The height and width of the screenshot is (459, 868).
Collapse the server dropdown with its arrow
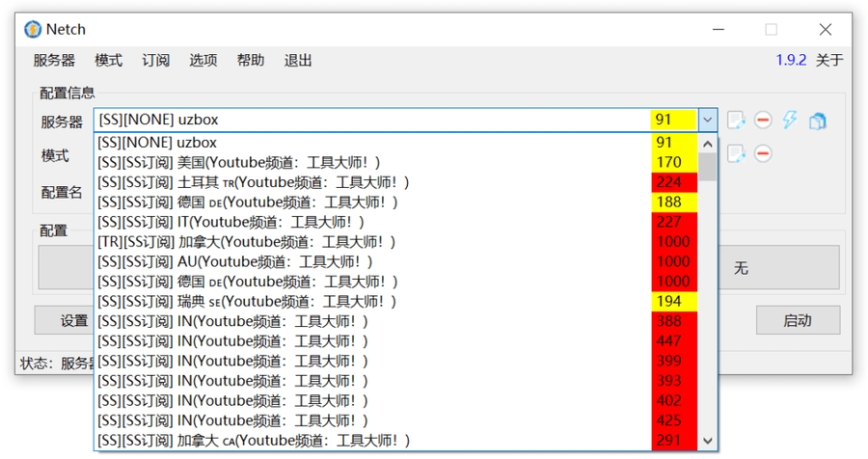[708, 121]
